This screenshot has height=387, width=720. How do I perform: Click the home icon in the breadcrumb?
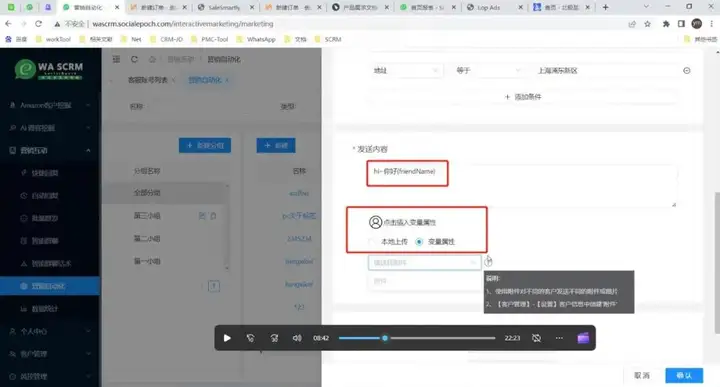(152, 59)
